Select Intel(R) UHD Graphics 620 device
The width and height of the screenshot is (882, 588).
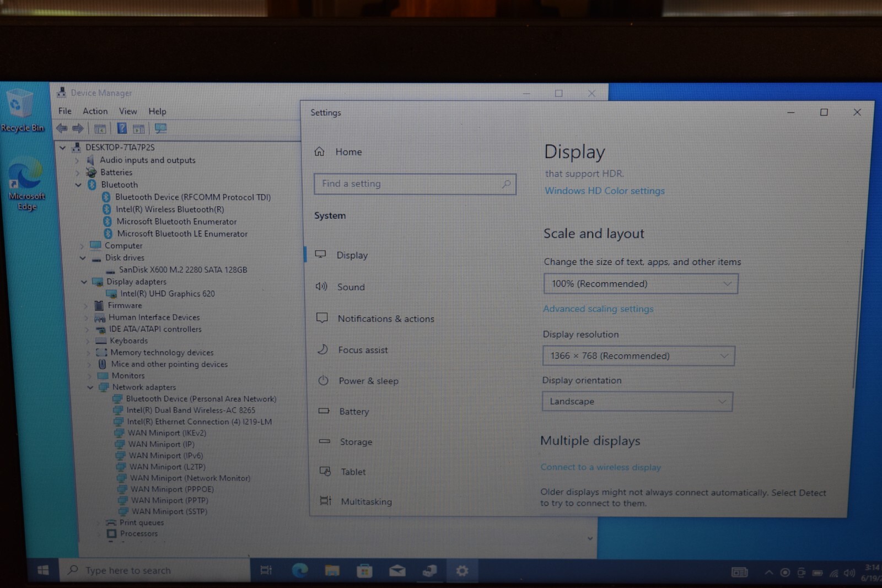tap(168, 294)
